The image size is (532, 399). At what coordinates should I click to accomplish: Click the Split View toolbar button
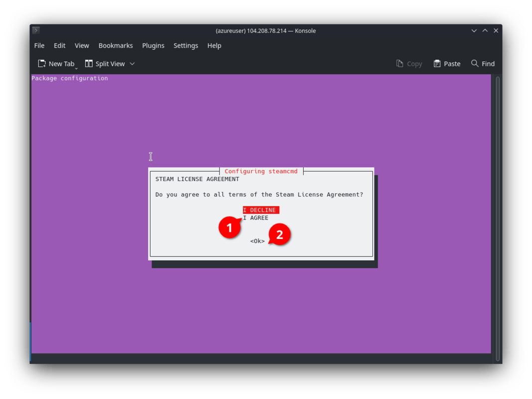[105, 64]
